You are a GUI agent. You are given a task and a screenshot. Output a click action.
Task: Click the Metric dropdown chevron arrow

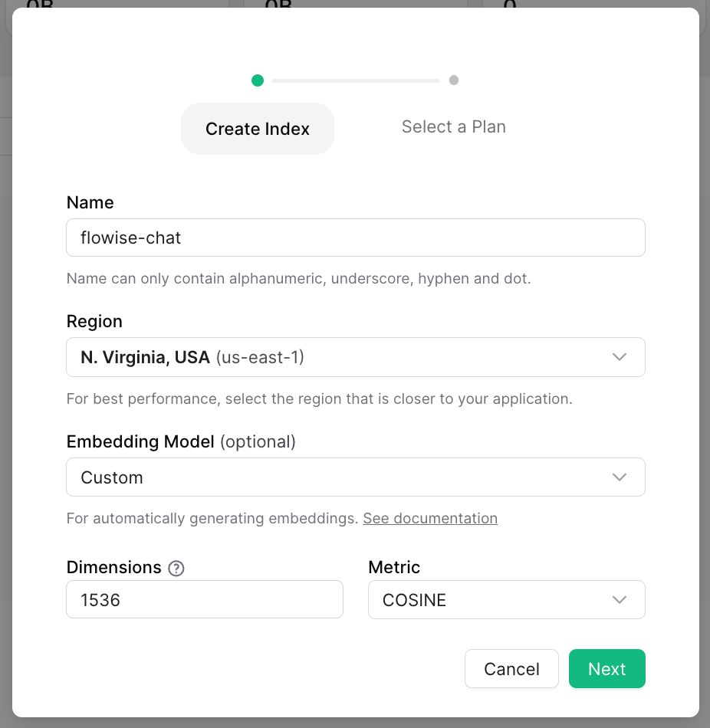tap(620, 600)
